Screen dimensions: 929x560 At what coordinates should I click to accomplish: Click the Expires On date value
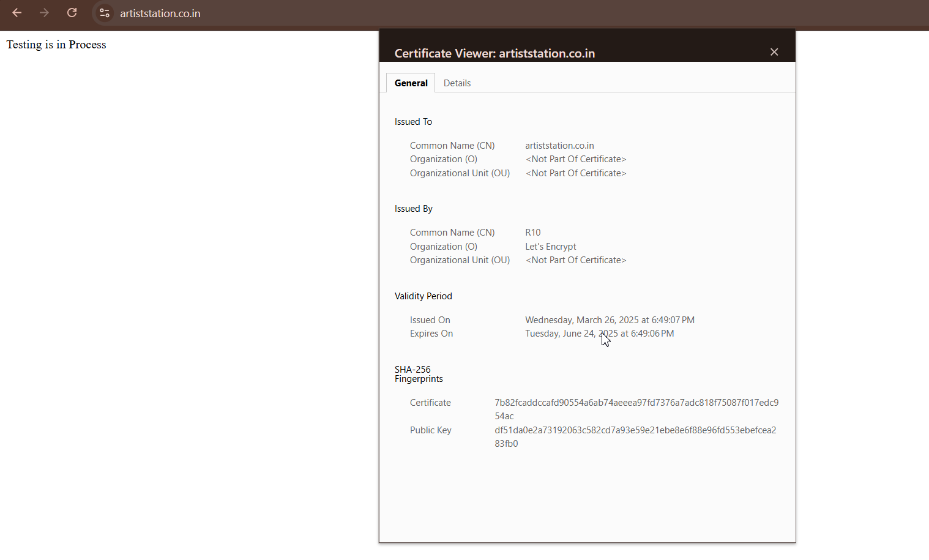tap(599, 334)
